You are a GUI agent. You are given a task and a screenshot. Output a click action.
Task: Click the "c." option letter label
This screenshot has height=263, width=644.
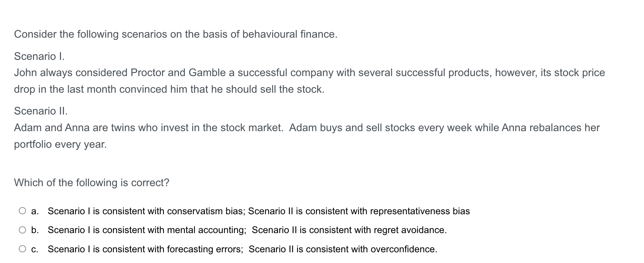click(35, 249)
